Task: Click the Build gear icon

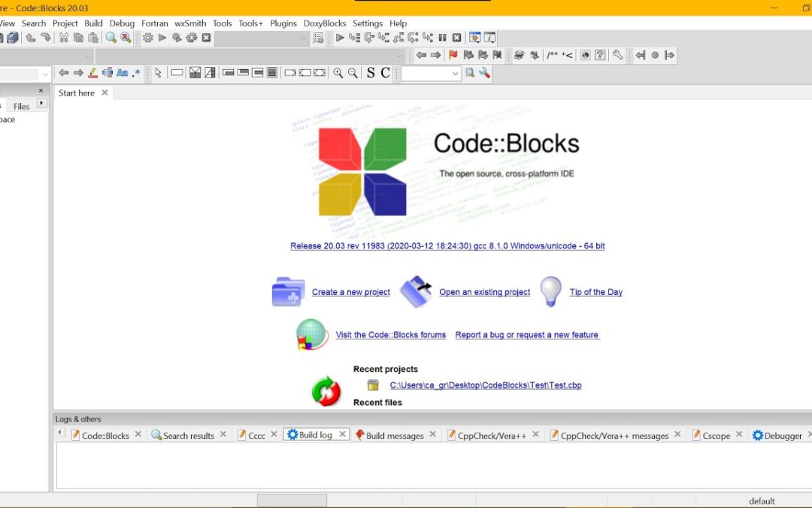Action: click(x=148, y=38)
